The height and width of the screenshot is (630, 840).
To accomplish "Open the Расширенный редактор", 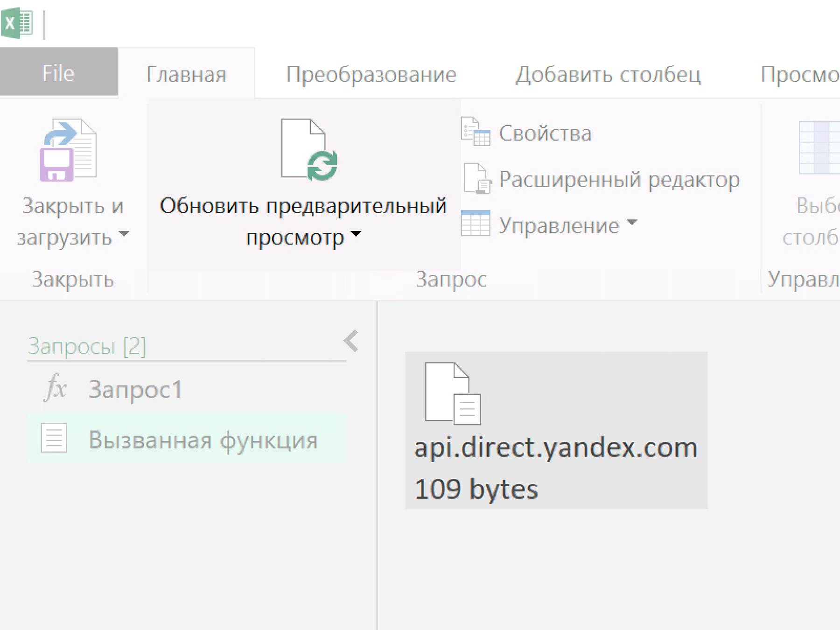I will coord(619,180).
